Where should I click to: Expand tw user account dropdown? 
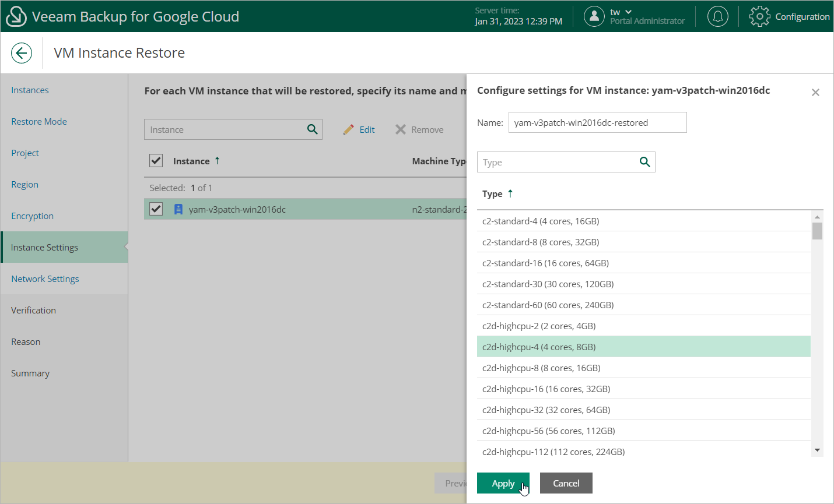coord(628,12)
